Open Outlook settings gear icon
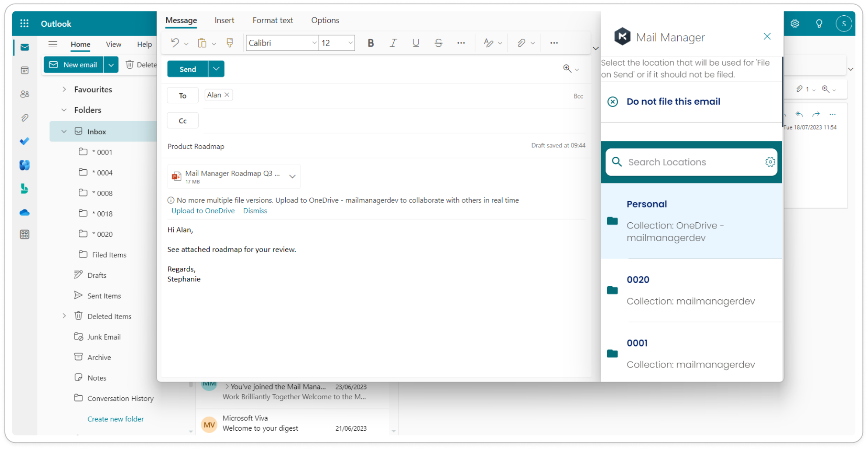 tap(795, 24)
